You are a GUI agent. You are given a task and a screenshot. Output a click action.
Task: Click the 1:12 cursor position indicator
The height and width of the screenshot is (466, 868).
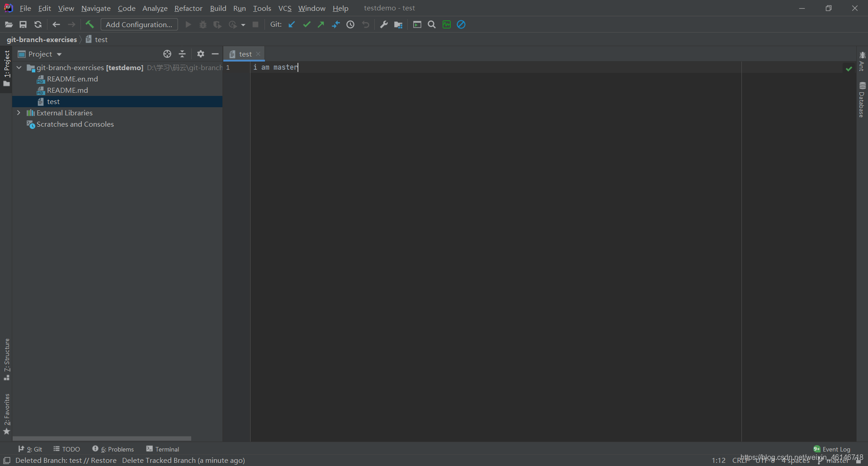pyautogui.click(x=718, y=461)
